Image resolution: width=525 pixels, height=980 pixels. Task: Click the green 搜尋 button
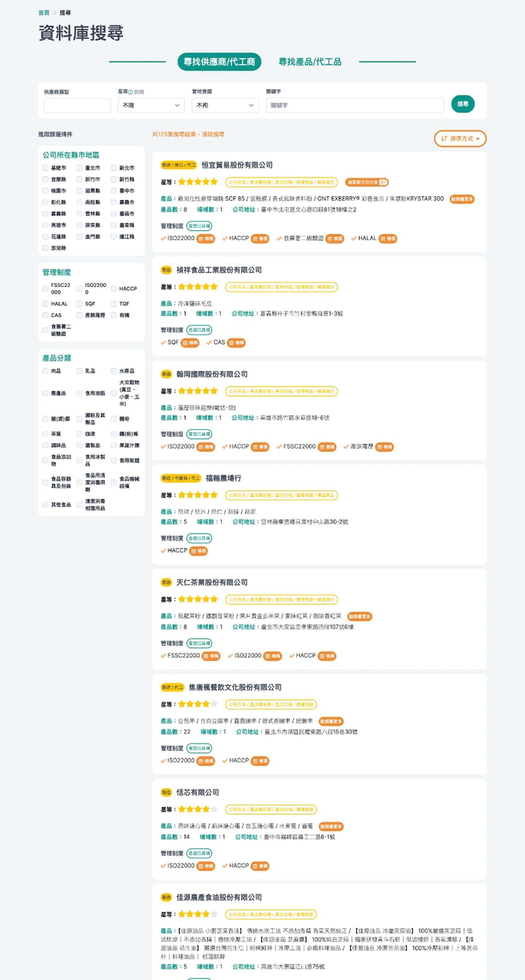click(463, 104)
